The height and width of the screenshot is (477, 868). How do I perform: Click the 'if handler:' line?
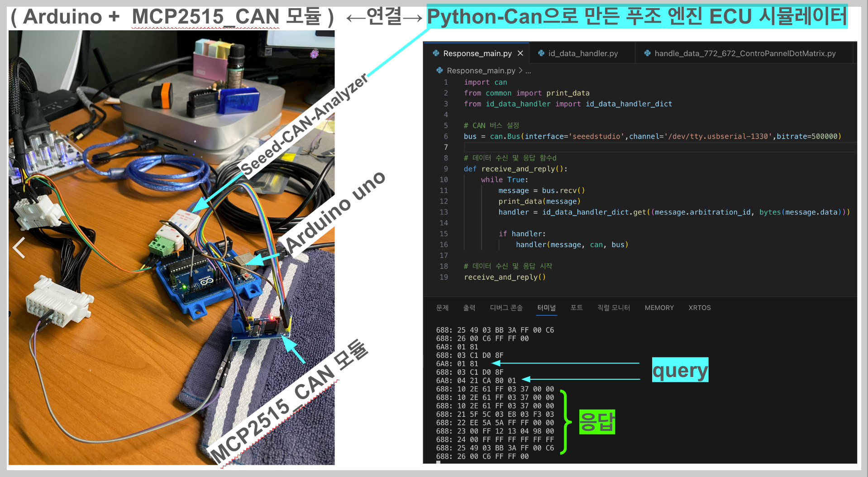coord(522,234)
